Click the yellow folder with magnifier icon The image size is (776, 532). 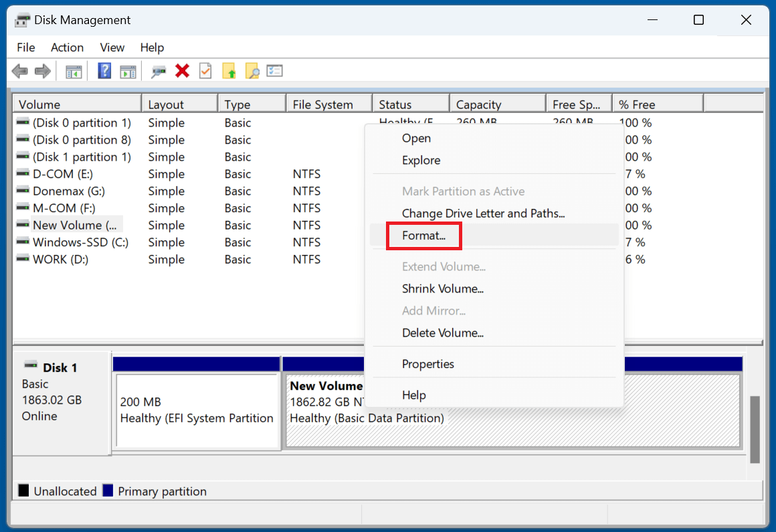[x=252, y=71]
